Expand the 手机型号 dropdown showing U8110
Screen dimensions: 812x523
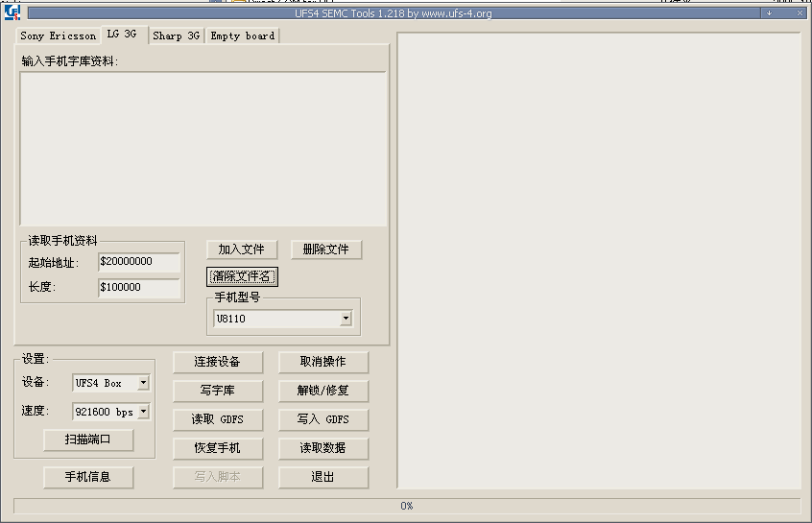(x=346, y=319)
